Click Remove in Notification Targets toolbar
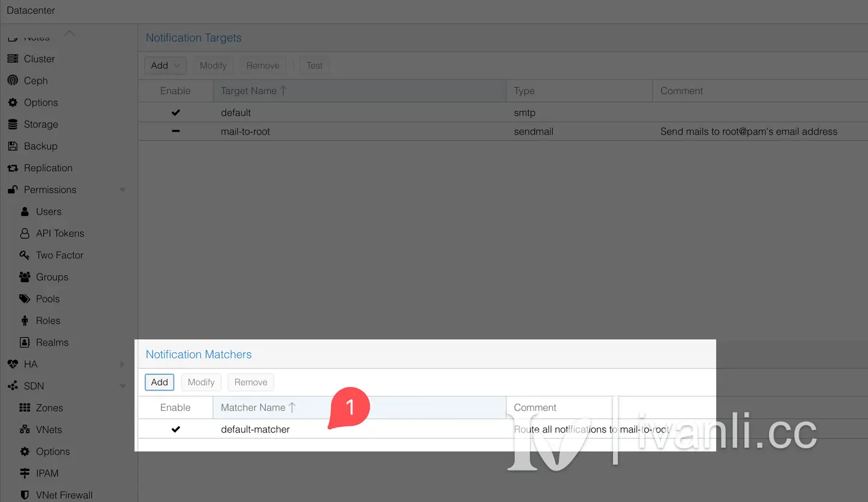The height and width of the screenshot is (502, 868). pyautogui.click(x=263, y=65)
